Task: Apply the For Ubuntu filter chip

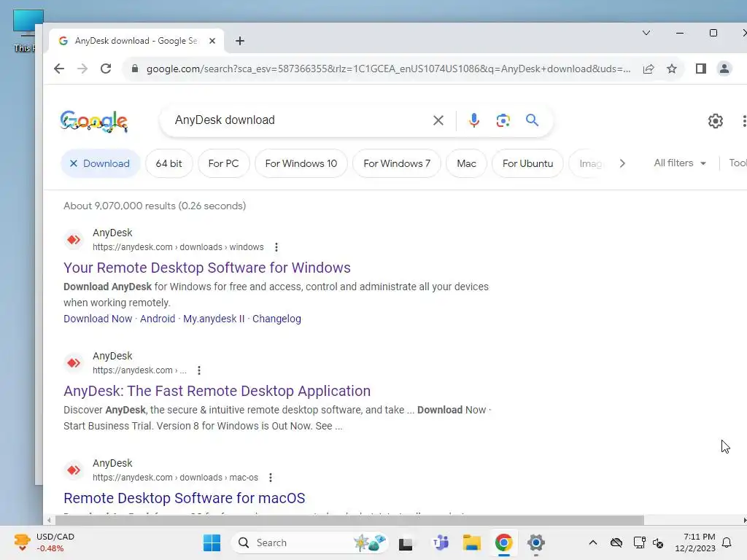Action: pyautogui.click(x=528, y=163)
